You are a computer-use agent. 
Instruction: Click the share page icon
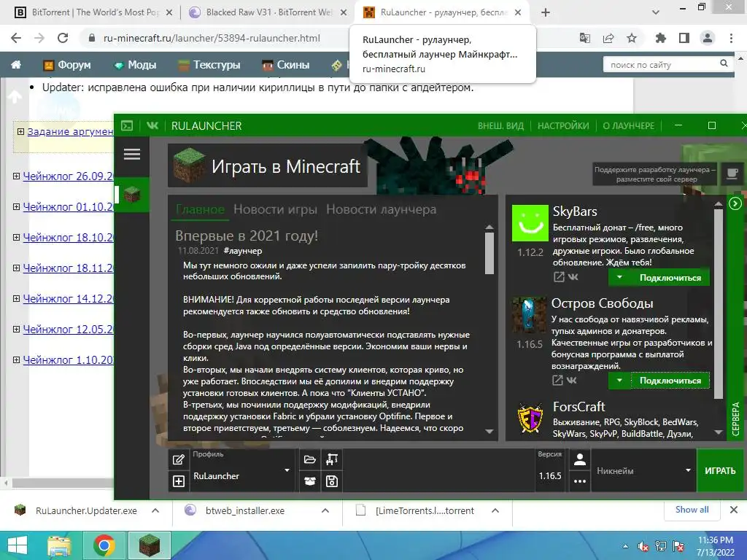coord(608,38)
